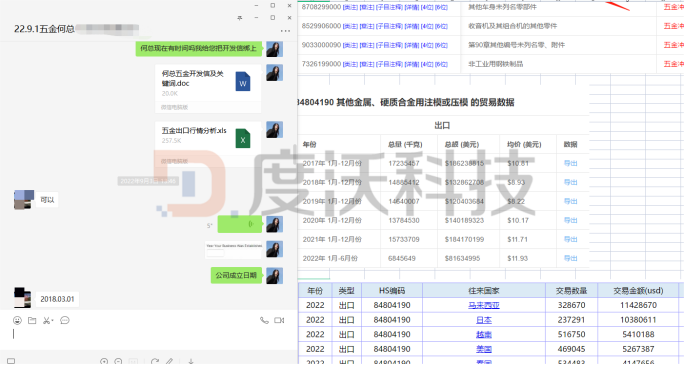Click the download arrow icon in bottom toolbar
Screen dimensions: 684x365
[x=191, y=362]
